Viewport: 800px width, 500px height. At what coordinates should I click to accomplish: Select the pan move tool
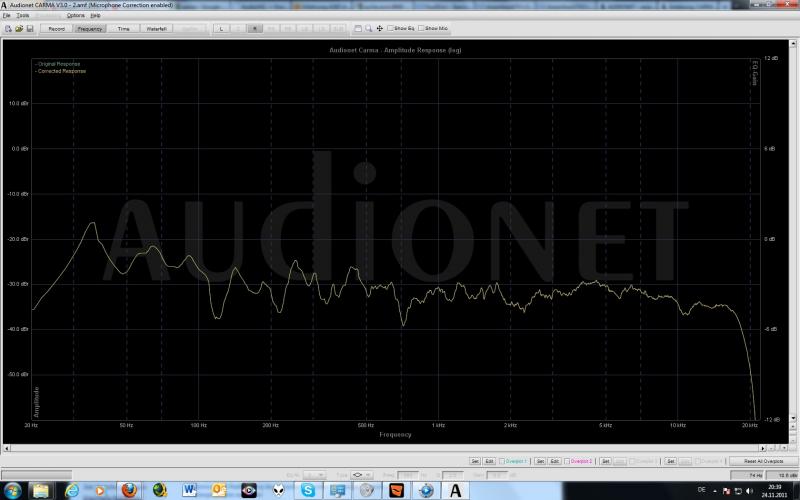[x=380, y=28]
